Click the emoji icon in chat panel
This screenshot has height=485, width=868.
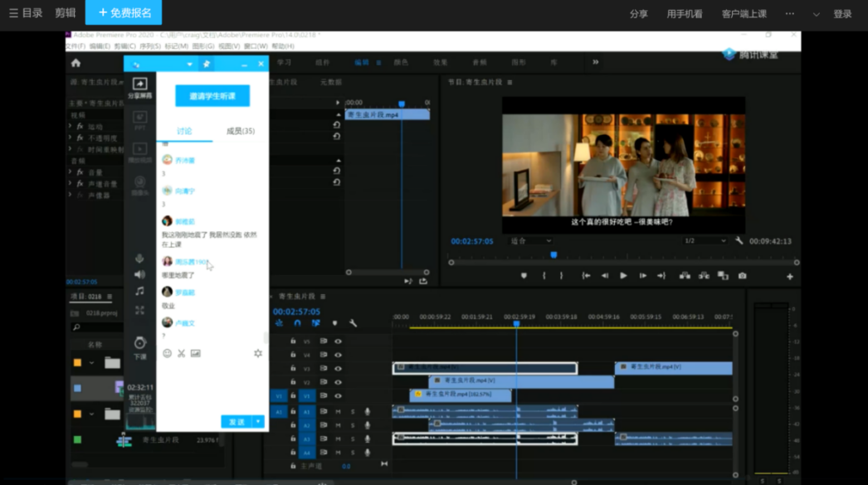[167, 353]
